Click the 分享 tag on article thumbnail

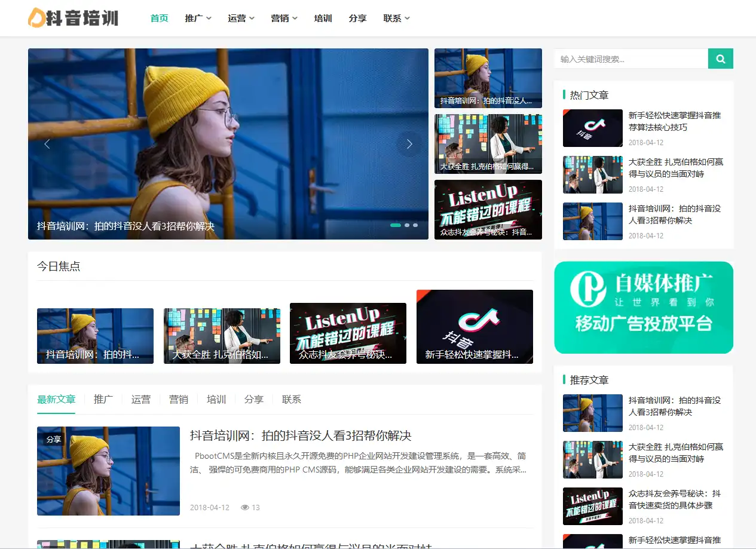54,439
